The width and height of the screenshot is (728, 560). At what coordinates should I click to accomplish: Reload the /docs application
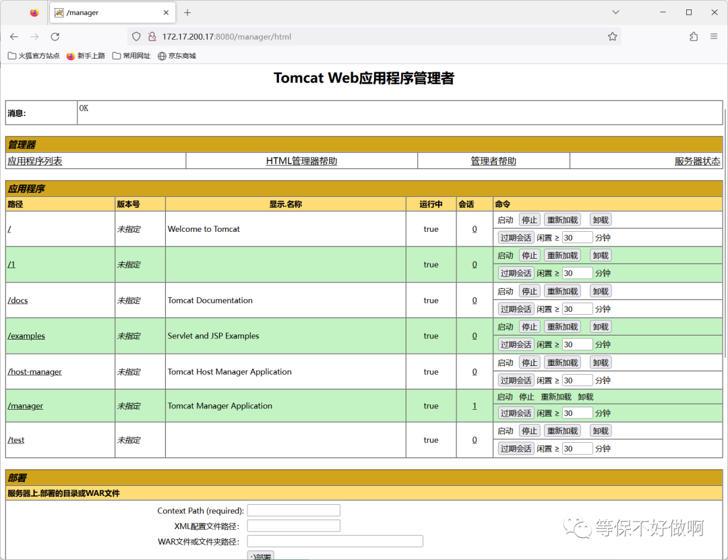point(562,291)
